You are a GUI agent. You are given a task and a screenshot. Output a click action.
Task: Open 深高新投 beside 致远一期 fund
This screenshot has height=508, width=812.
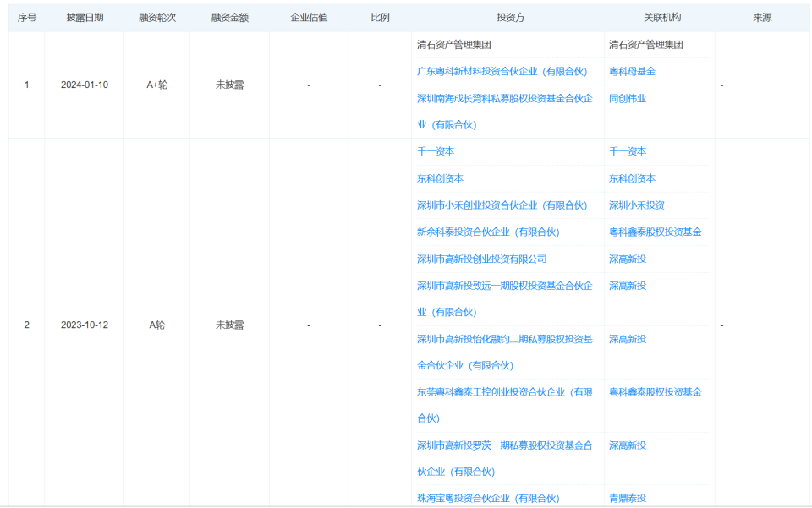click(x=627, y=286)
